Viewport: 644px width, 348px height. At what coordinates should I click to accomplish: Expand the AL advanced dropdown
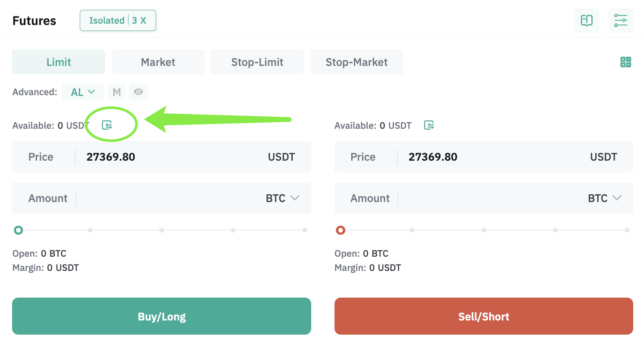click(83, 92)
